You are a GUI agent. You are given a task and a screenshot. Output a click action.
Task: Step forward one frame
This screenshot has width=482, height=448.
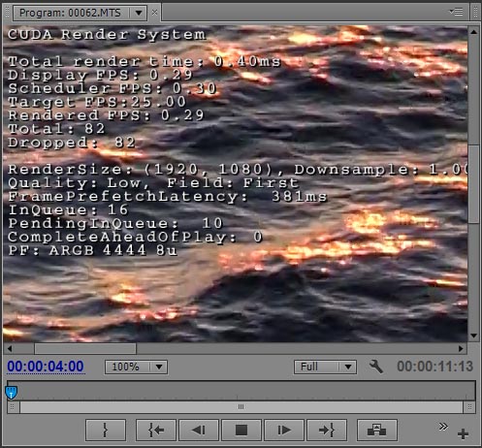[284, 431]
